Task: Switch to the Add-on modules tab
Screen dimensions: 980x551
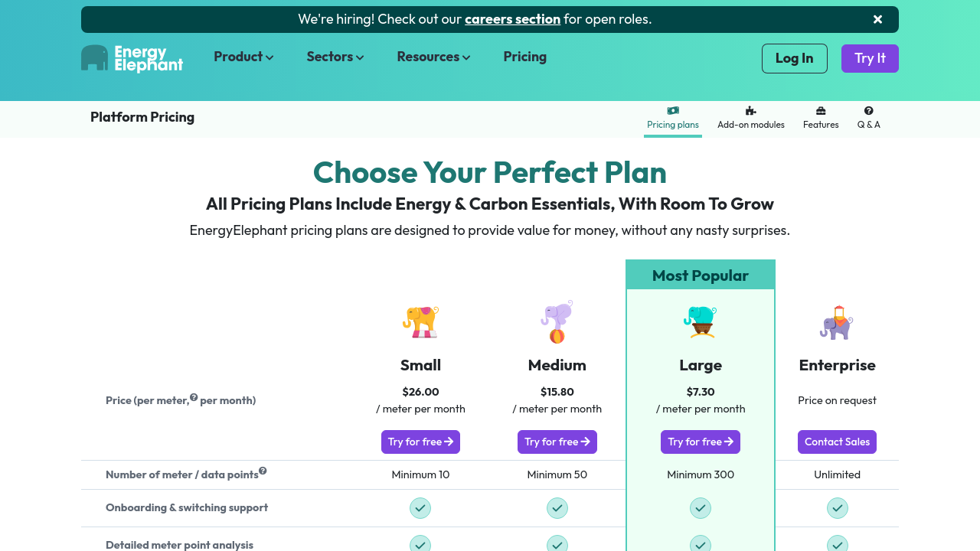Action: pyautogui.click(x=750, y=118)
